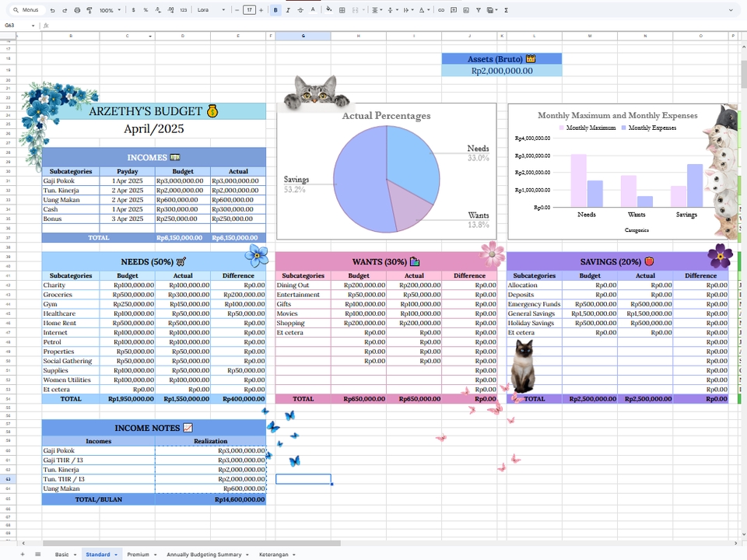Screen dimensions: 747x560
Task: Select the paint format tool
Action: pos(89,9)
